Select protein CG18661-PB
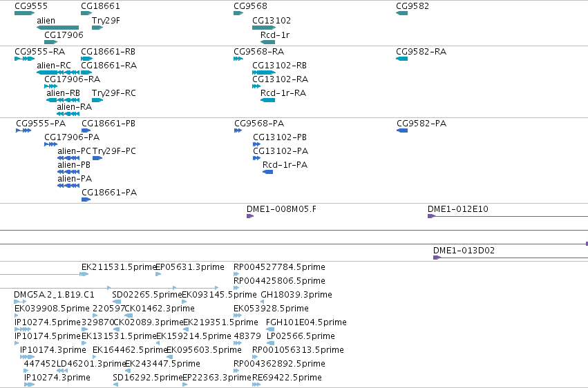The height and width of the screenshot is (388, 588). pyautogui.click(x=86, y=130)
